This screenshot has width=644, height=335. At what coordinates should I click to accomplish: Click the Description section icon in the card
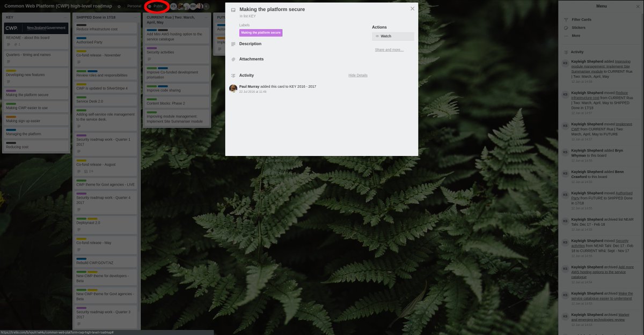pos(233,44)
